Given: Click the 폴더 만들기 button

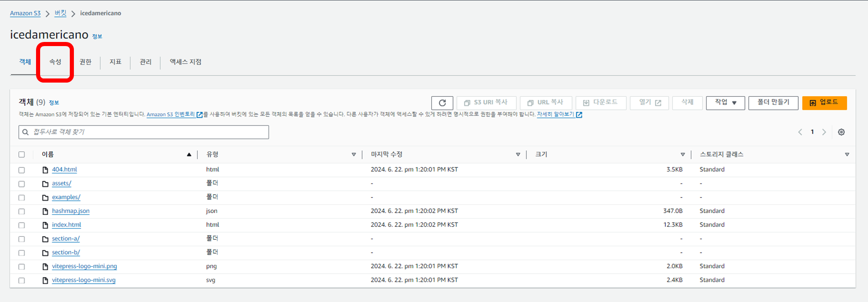Looking at the screenshot, I should coord(773,103).
